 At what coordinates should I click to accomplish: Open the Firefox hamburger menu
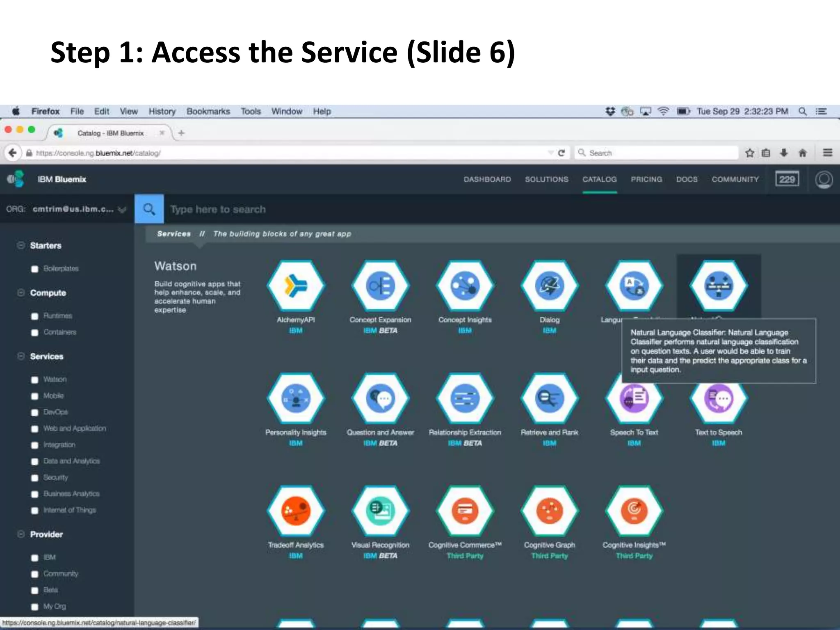click(828, 153)
